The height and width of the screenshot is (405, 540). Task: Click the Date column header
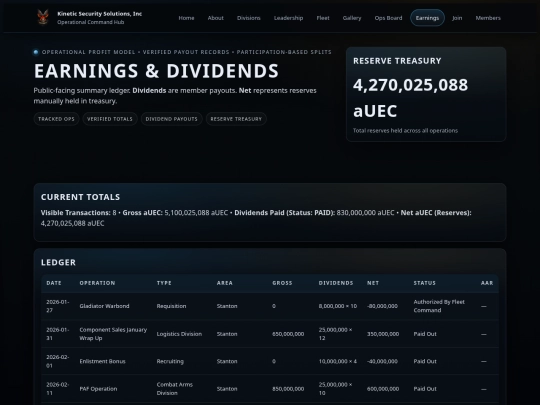coord(54,283)
